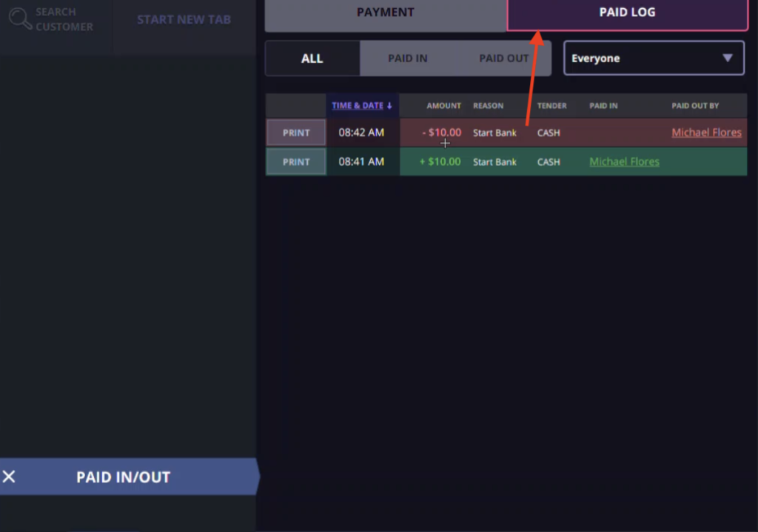Open Michael Flores from the Paid Out row

click(x=706, y=132)
